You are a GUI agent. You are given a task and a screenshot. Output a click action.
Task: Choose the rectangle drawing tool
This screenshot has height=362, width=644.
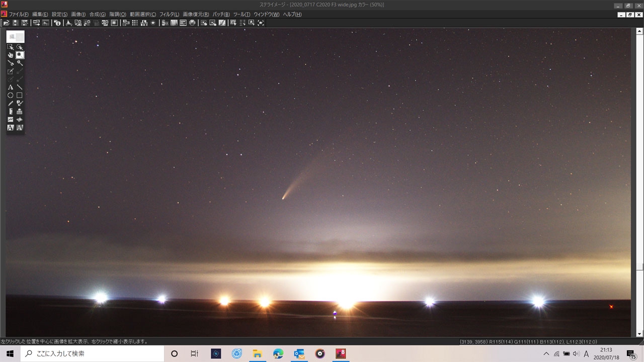pyautogui.click(x=20, y=96)
